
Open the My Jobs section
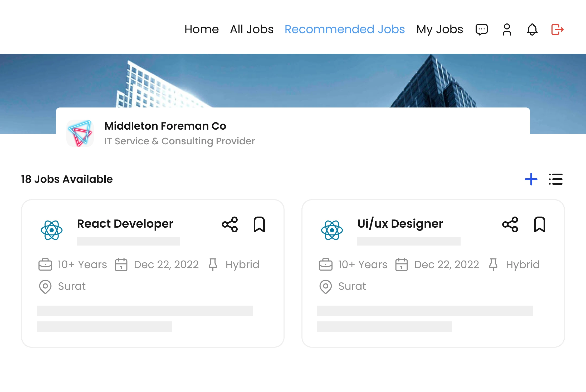(439, 29)
